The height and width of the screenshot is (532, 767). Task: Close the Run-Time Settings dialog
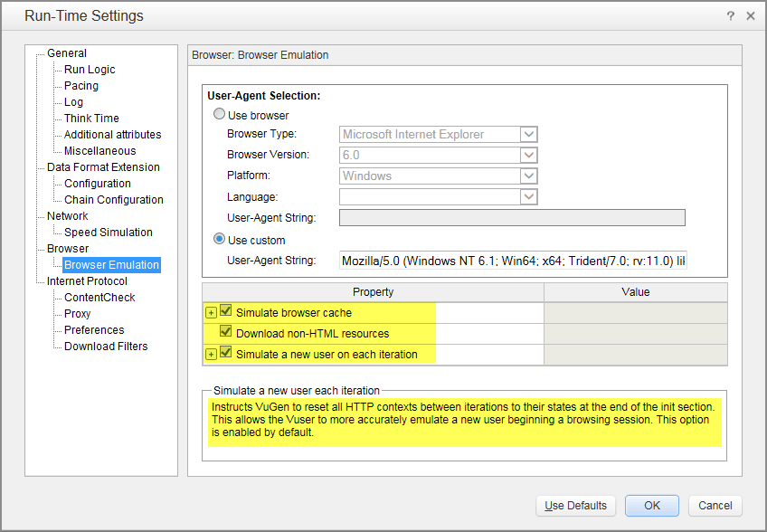[750, 16]
